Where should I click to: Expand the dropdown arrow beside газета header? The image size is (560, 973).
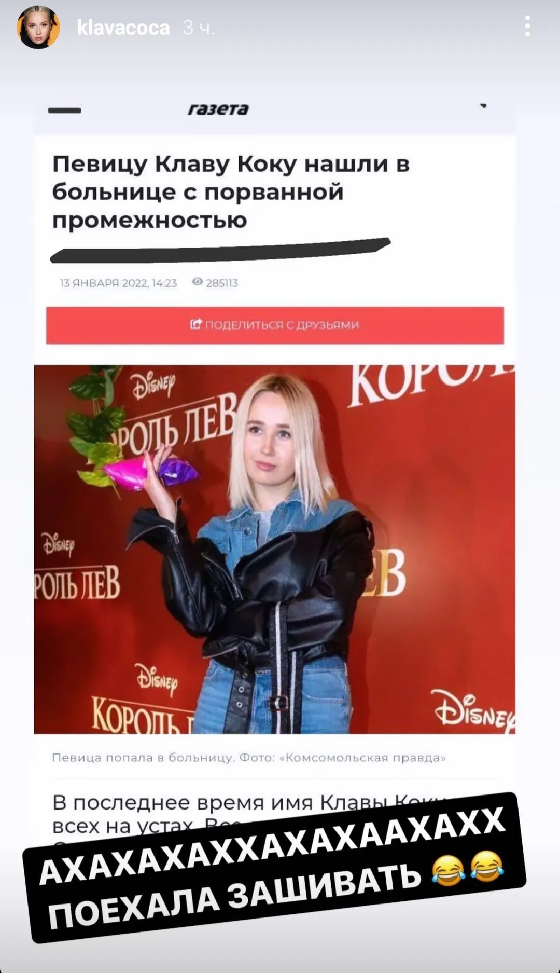tap(483, 106)
